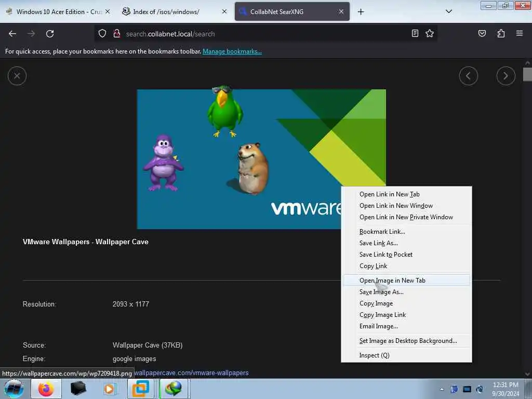
Task: Choose Open Link in New Window
Action: (x=396, y=206)
